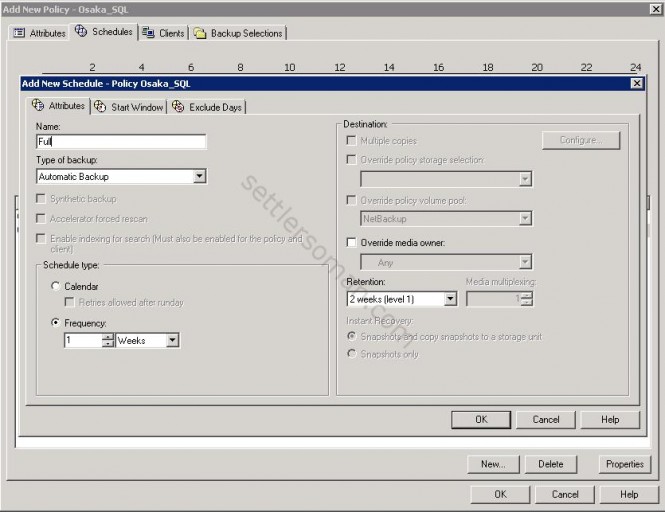This screenshot has width=665, height=512.
Task: Click Cancel in the Add New Schedule dialog
Action: (545, 419)
